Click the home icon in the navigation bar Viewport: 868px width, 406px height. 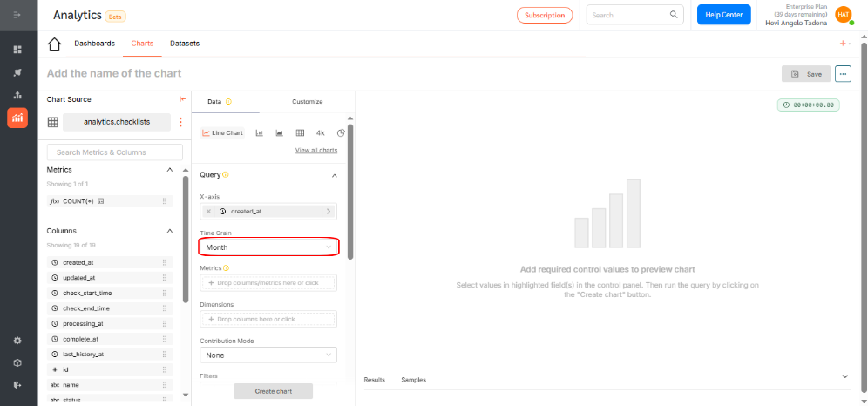(x=55, y=44)
